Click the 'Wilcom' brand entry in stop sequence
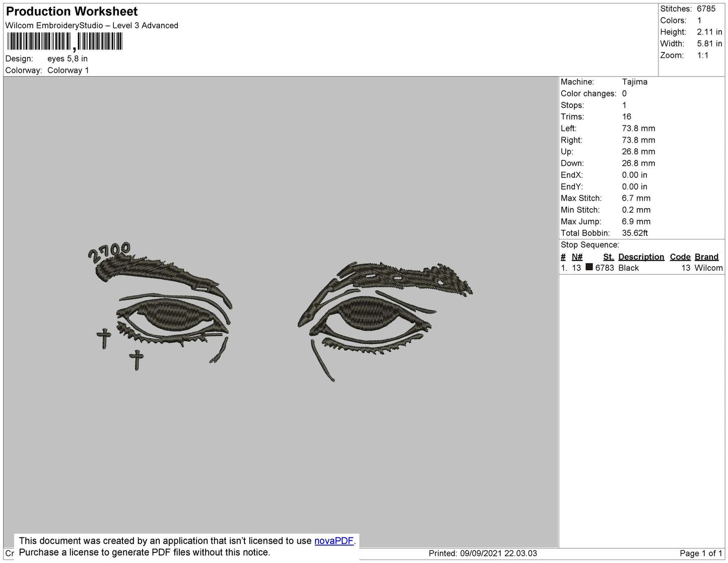 (708, 268)
